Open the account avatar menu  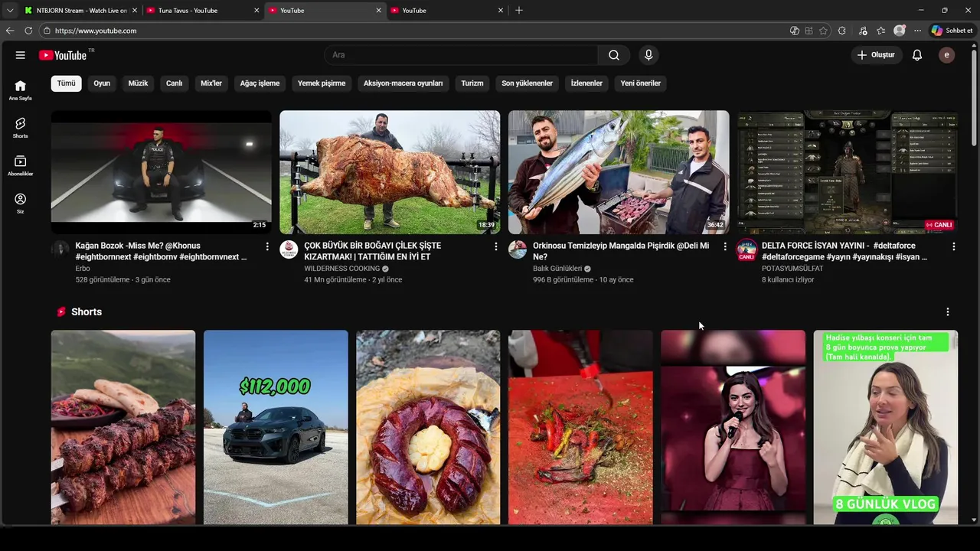pos(947,55)
